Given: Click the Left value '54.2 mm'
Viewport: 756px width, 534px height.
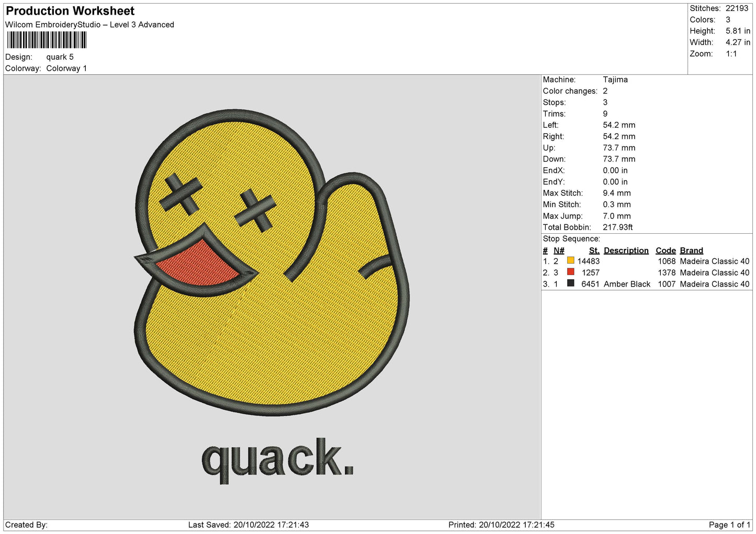Looking at the screenshot, I should (619, 125).
